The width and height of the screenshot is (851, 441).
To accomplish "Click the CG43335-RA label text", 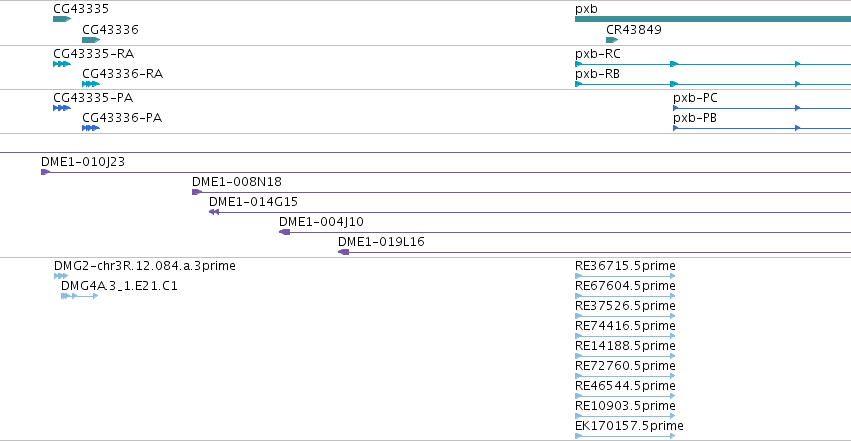I will click(x=93, y=54).
